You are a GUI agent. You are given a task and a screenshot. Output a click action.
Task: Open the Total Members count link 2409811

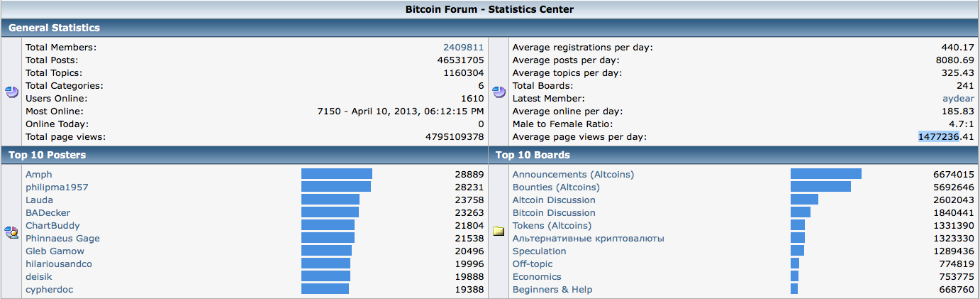coord(463,48)
